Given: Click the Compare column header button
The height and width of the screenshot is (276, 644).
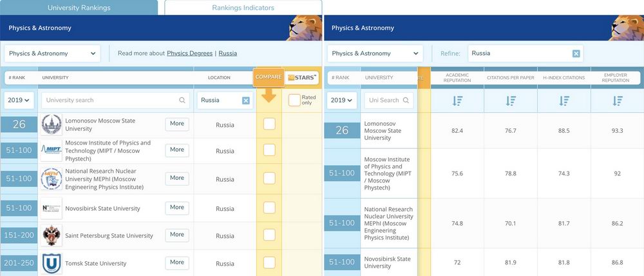Looking at the screenshot, I should [x=269, y=77].
